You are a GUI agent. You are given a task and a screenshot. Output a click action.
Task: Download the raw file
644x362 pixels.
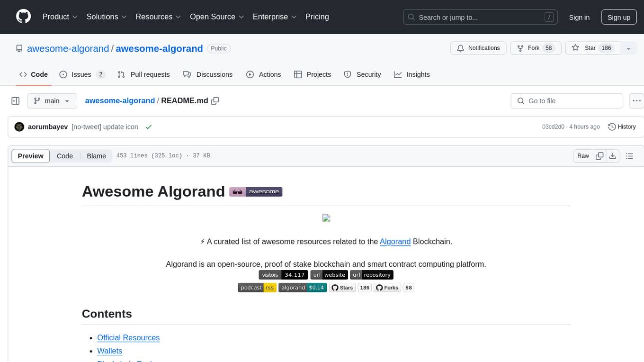click(x=612, y=156)
